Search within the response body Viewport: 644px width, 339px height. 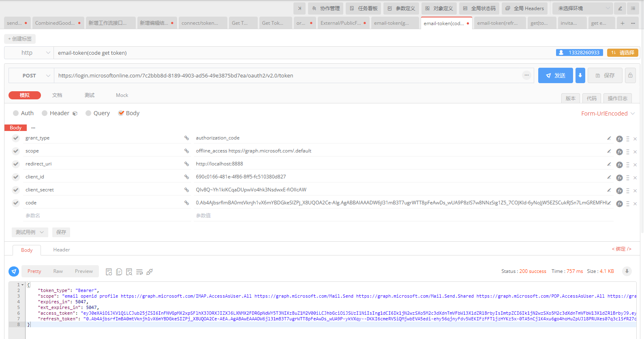click(x=129, y=272)
